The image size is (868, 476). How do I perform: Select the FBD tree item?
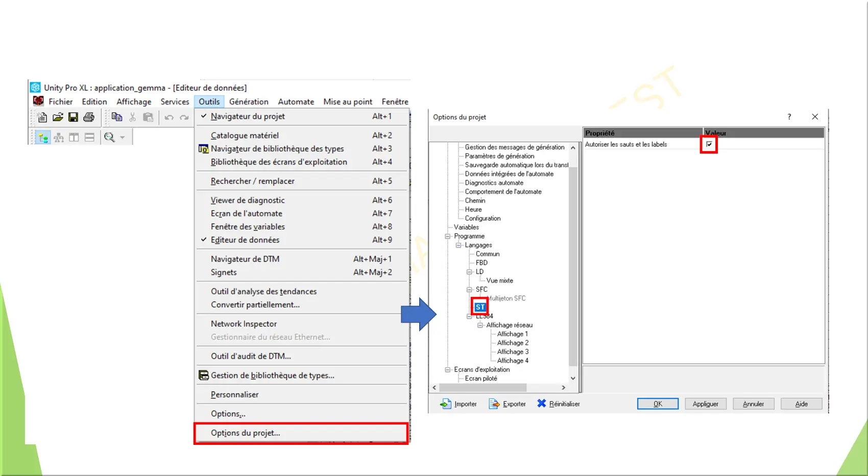tap(481, 263)
